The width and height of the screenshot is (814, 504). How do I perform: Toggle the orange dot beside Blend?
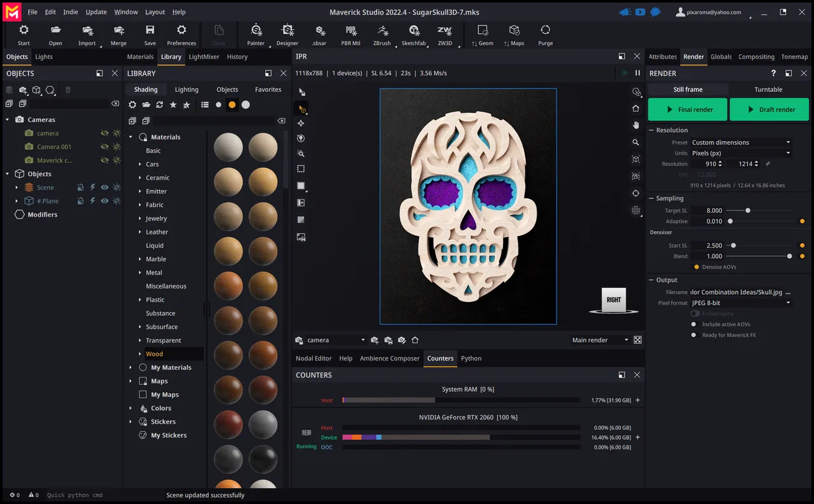click(802, 256)
